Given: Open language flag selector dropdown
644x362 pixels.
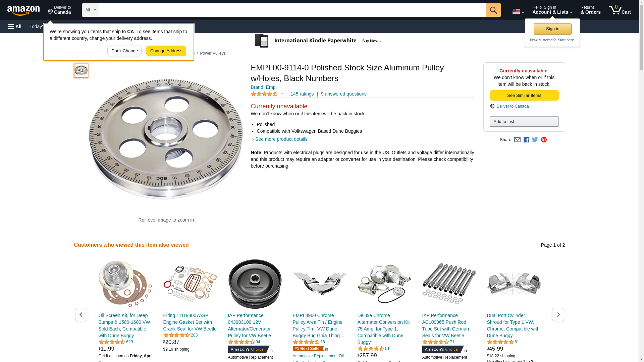Looking at the screenshot, I should pos(518,11).
